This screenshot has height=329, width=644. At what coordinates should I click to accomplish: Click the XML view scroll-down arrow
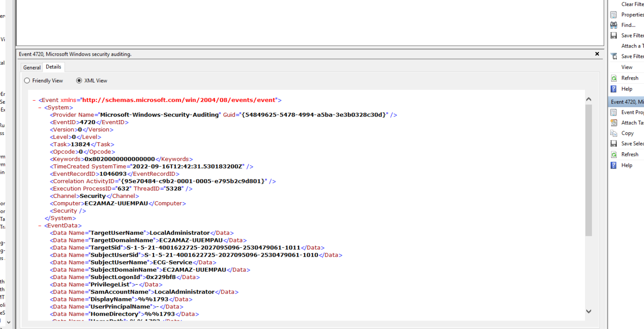pos(589,312)
